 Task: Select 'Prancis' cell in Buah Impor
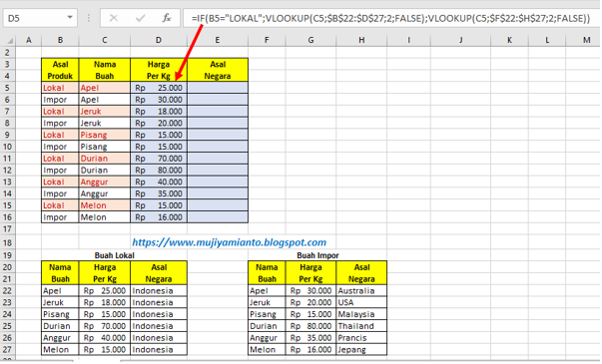click(361, 338)
